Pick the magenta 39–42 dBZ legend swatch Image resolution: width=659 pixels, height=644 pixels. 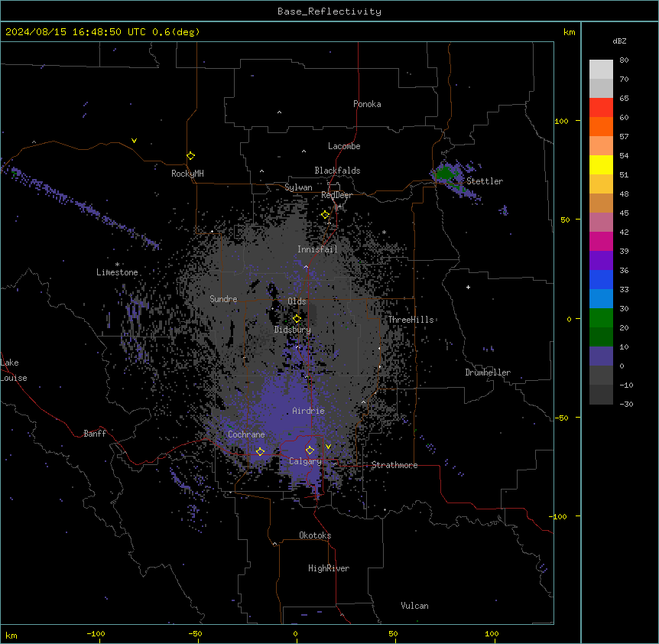click(x=601, y=241)
